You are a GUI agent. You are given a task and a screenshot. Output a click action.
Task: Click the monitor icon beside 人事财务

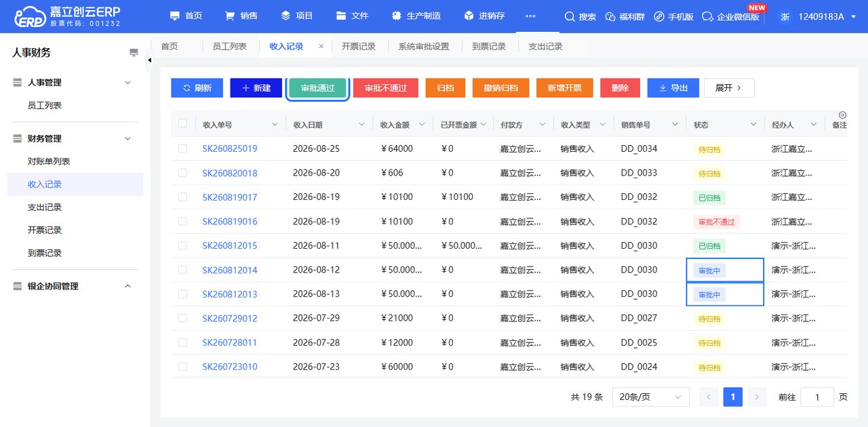point(134,52)
